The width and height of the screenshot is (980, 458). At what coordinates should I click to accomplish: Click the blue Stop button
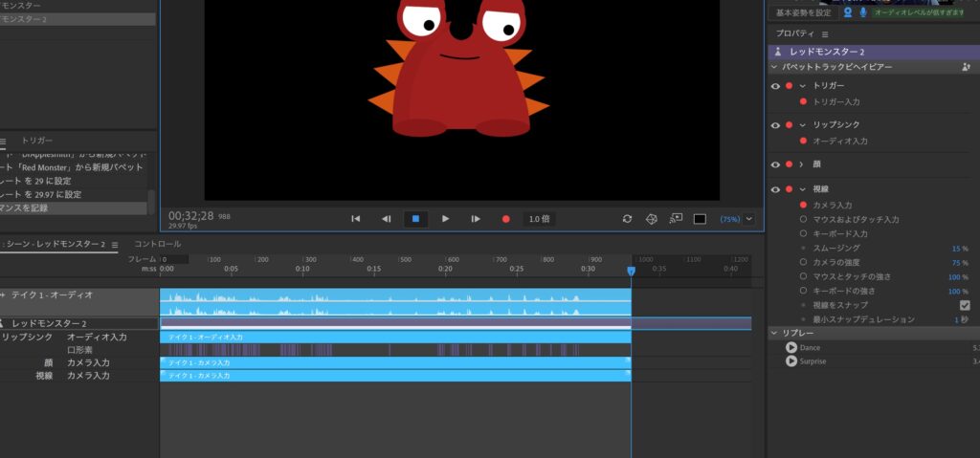[415, 219]
